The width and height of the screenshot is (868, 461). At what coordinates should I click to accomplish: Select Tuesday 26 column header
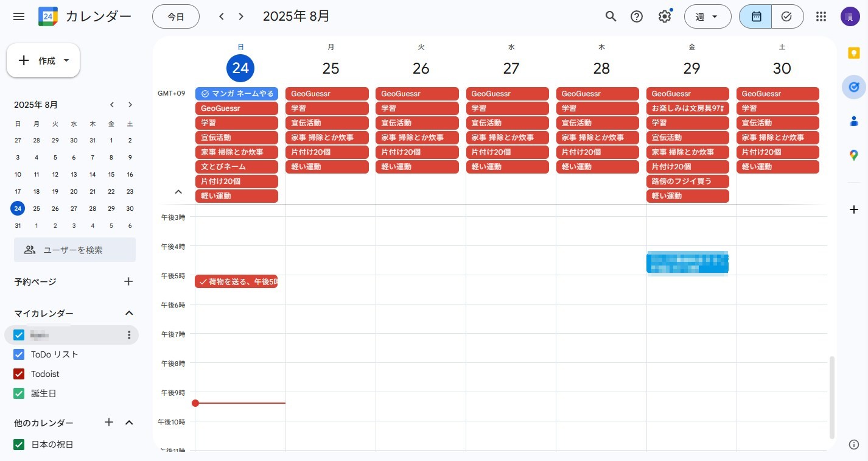[x=421, y=68]
